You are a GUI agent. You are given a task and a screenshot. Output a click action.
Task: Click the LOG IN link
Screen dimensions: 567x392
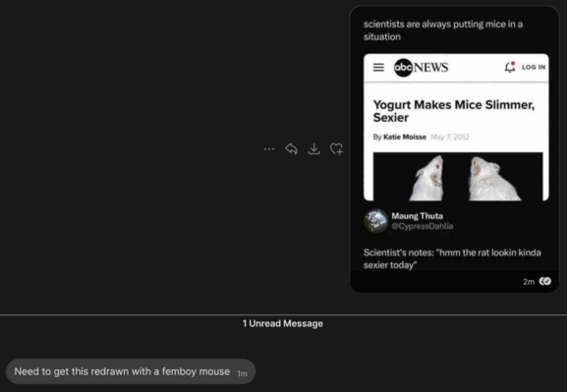(534, 67)
